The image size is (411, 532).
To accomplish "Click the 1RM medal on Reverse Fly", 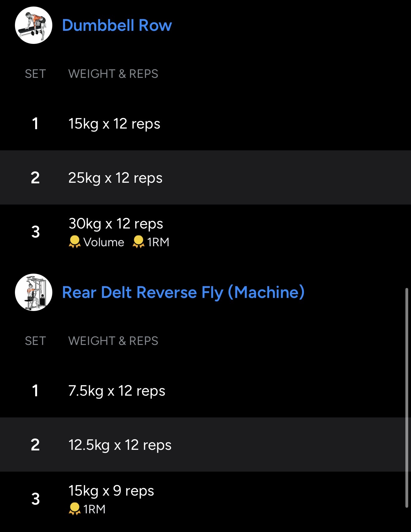I will coord(75,509).
